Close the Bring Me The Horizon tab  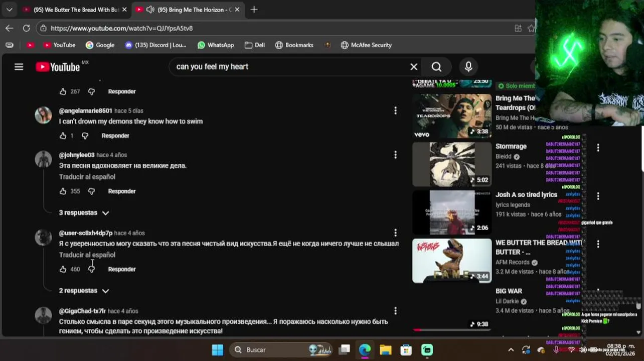pyautogui.click(x=237, y=10)
